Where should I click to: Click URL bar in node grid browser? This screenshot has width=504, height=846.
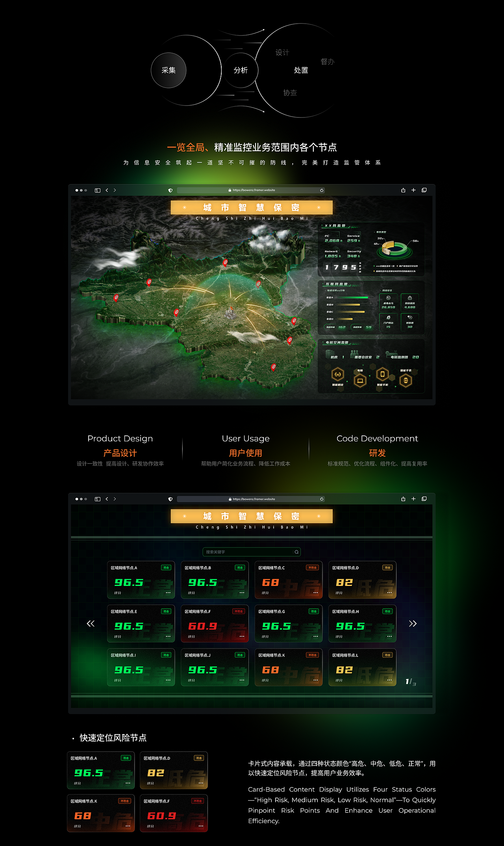(x=251, y=499)
